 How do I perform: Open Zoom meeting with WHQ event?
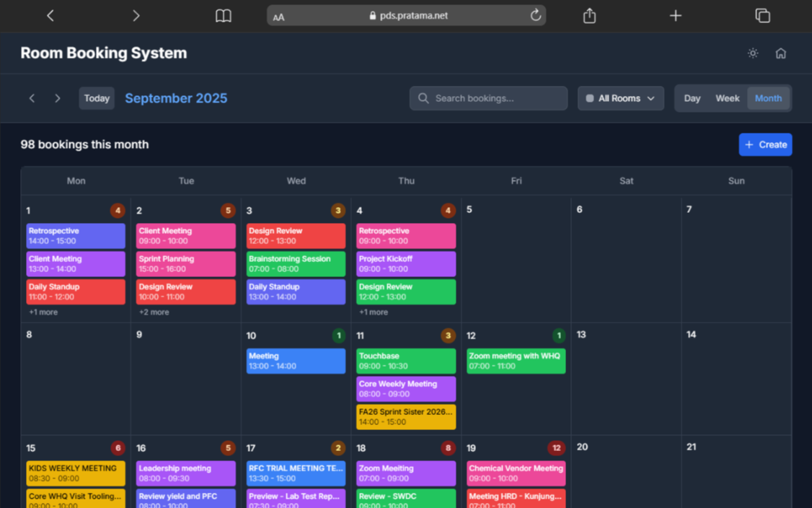pos(516,361)
